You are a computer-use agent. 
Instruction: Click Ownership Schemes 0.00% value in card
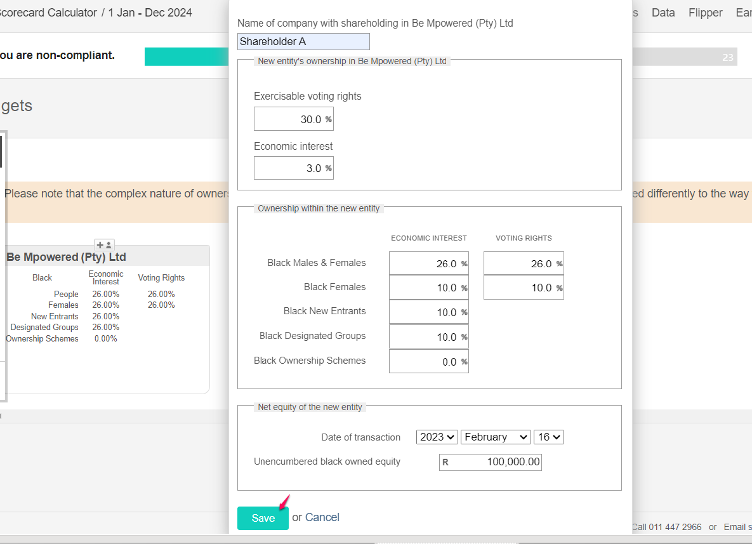106,339
